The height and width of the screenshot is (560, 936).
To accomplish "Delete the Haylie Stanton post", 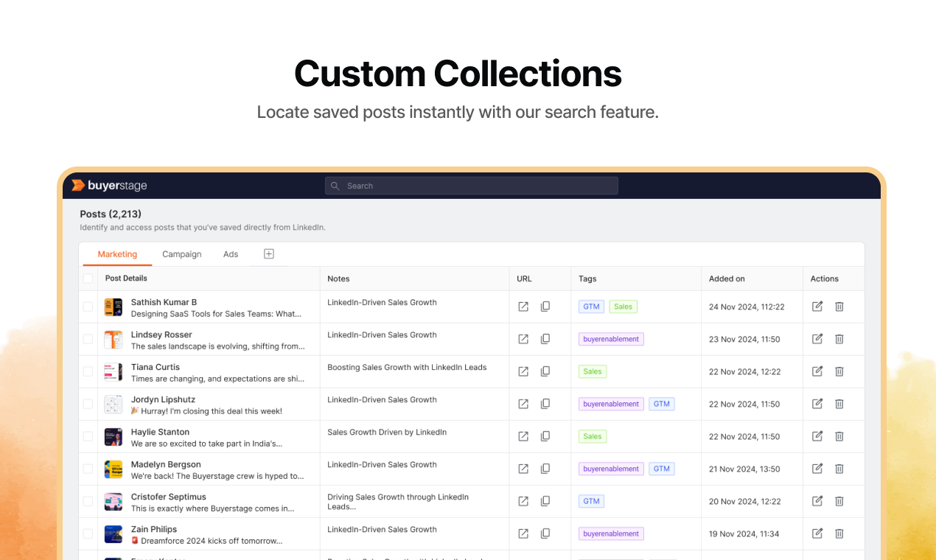I will click(839, 436).
